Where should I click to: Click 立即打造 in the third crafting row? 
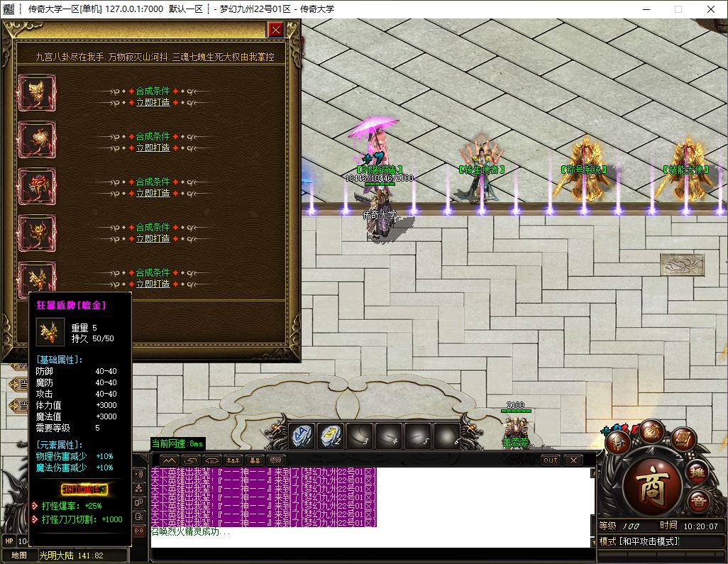point(153,193)
